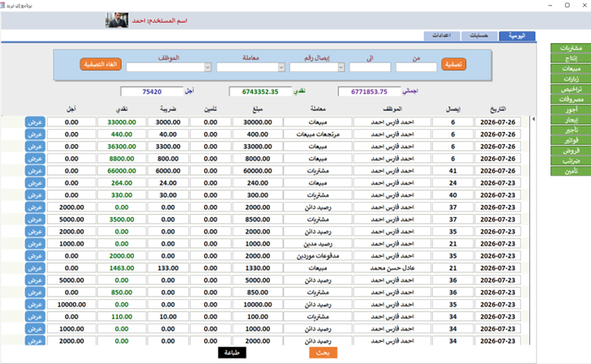Click the الى end date field
The width and height of the screenshot is (591, 364).
[x=370, y=67]
